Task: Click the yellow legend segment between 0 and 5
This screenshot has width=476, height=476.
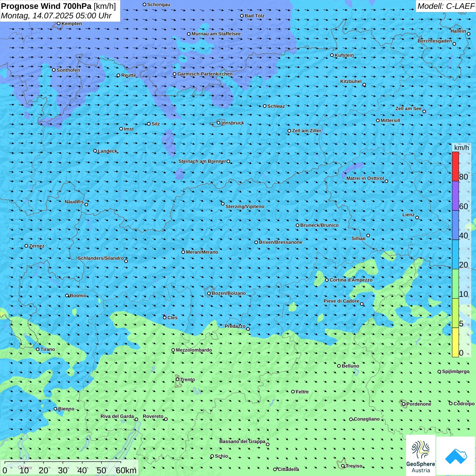Action: (455, 342)
